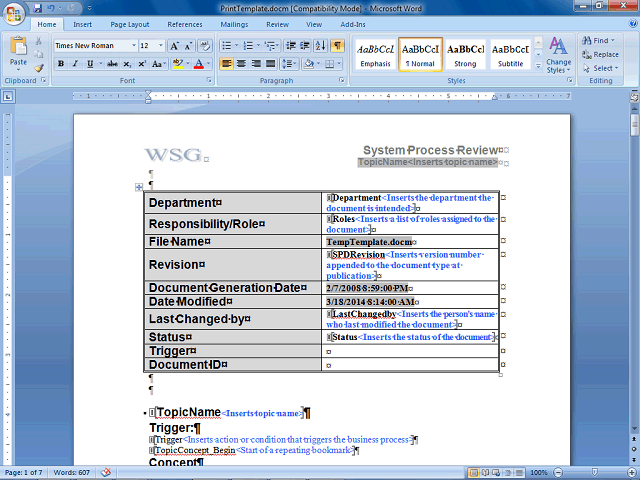Viewport: 640px width, 480px height.
Task: Click the Replace command
Action: pos(600,55)
